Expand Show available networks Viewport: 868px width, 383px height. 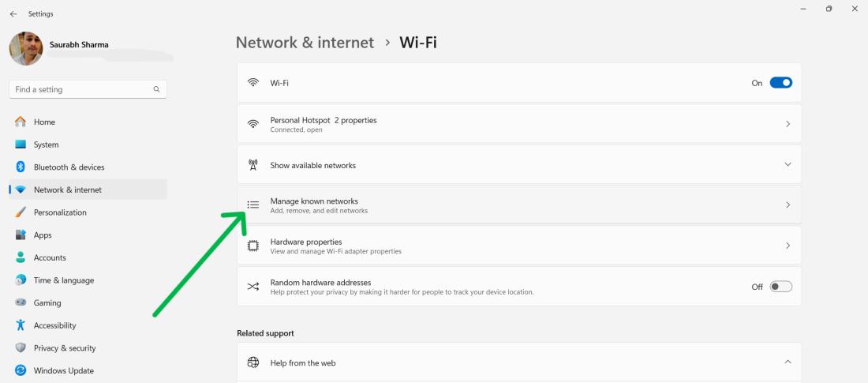787,165
